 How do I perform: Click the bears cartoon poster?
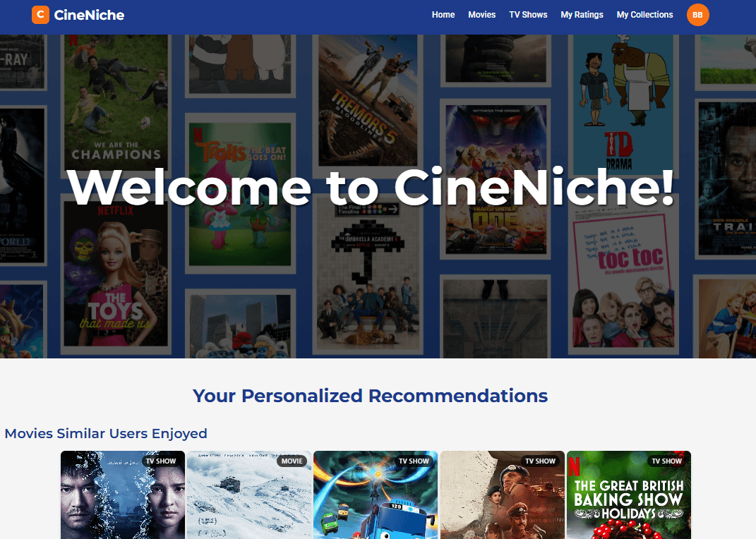tap(240, 66)
